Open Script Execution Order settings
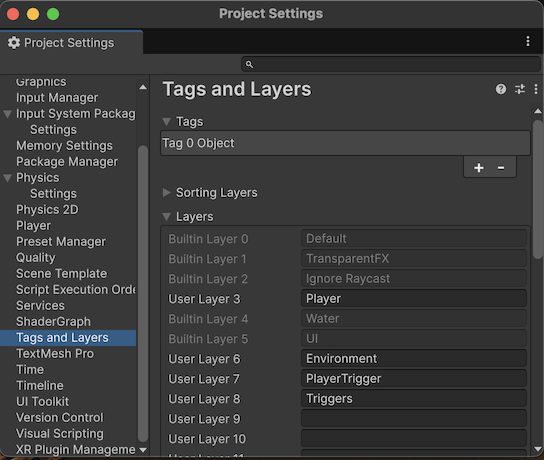 [76, 289]
